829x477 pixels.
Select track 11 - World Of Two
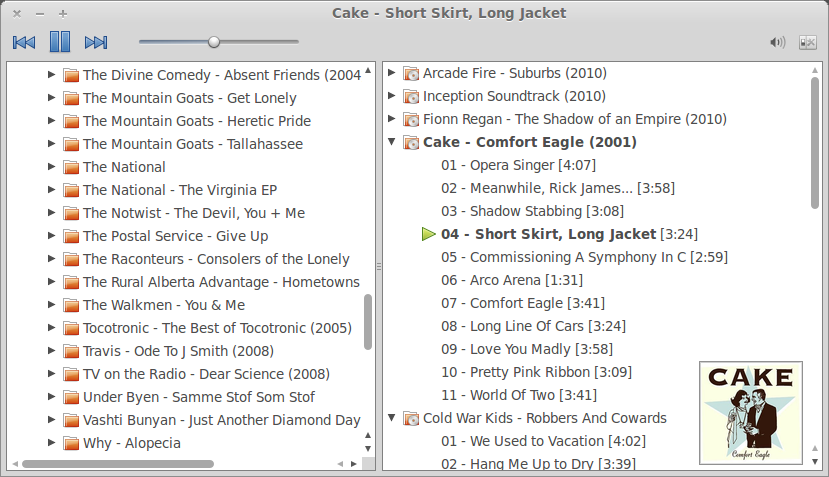(x=519, y=395)
